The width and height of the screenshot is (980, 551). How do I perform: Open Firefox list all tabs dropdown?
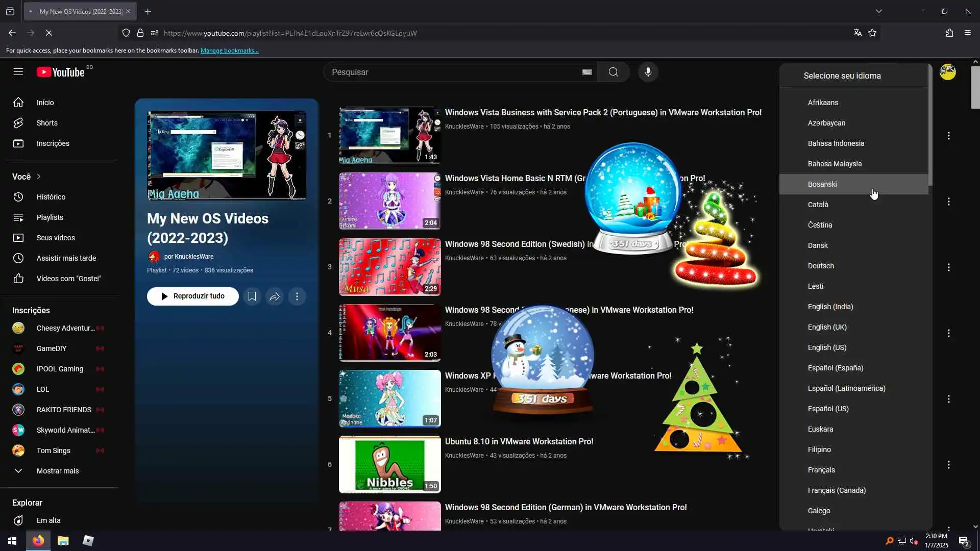878,11
